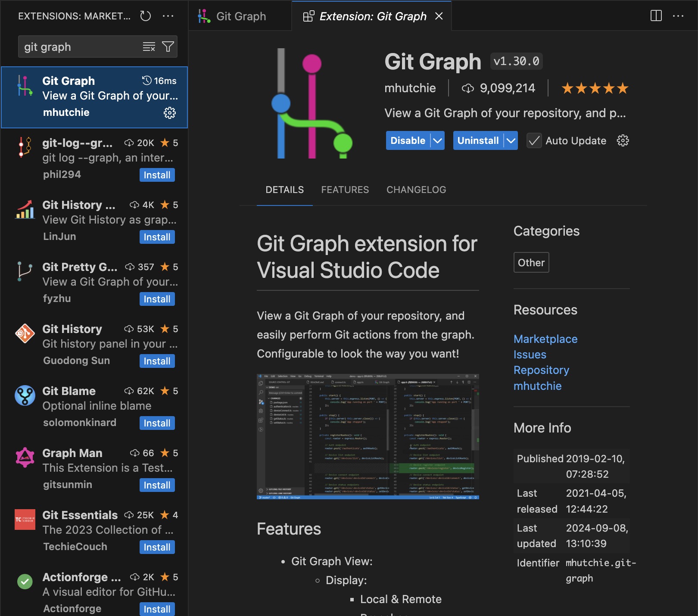Viewport: 698px width, 616px height.
Task: Open the Disable dropdown arrow
Action: [437, 141]
